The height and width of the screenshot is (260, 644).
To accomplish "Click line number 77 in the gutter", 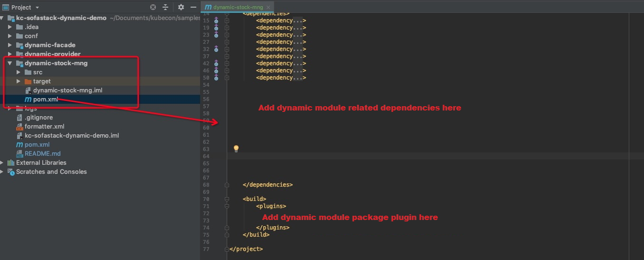I will click(206, 249).
